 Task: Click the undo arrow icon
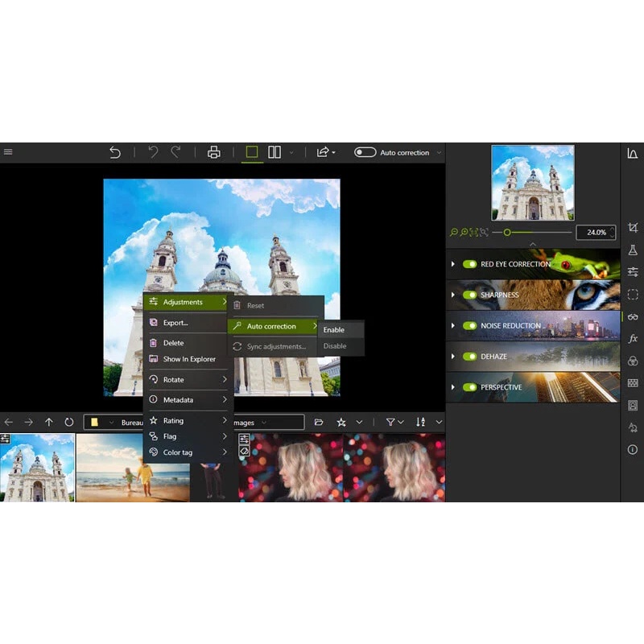tap(115, 152)
